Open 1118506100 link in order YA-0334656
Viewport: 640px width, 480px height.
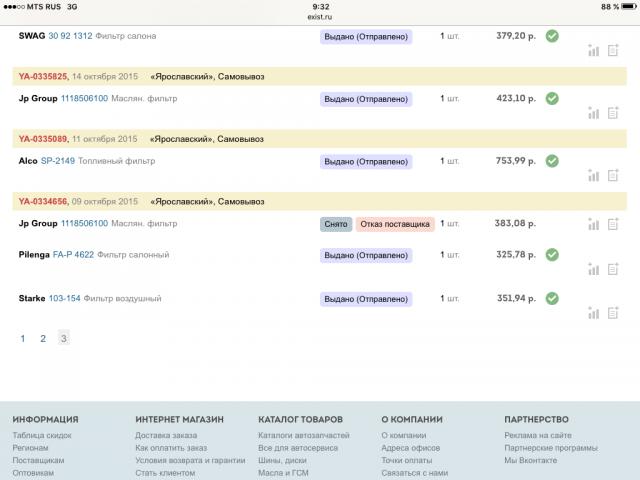pos(84,223)
